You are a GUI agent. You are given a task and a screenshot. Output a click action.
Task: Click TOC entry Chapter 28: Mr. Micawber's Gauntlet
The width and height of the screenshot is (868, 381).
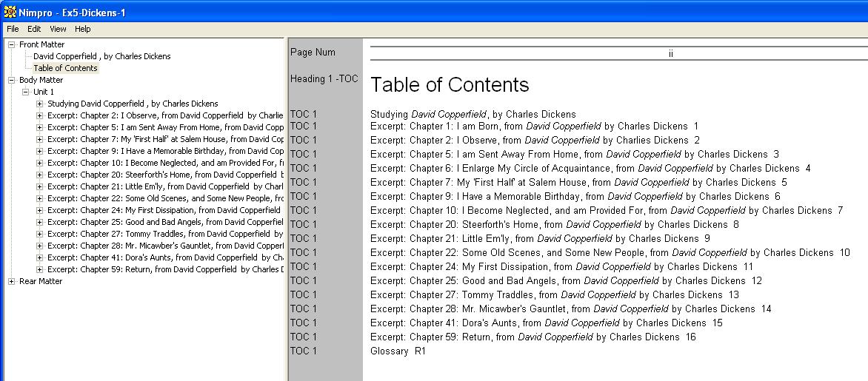[x=571, y=309]
